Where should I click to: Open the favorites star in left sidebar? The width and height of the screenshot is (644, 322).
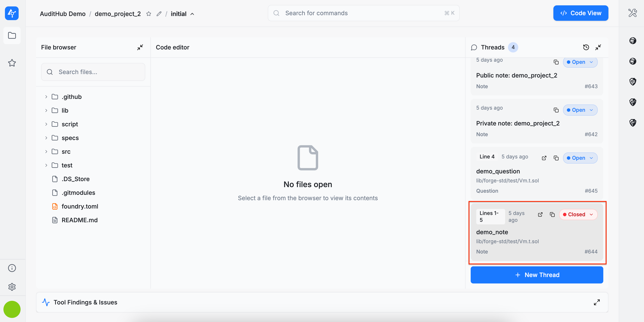click(x=12, y=63)
